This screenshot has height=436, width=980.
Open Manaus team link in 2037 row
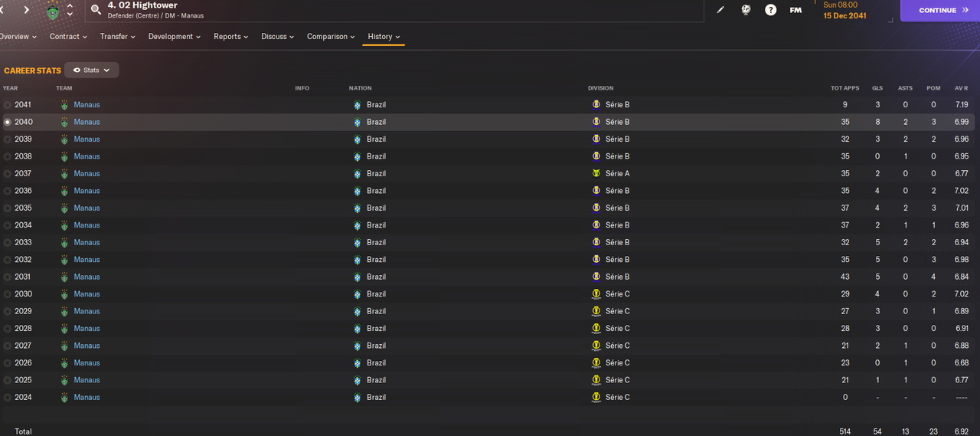[x=87, y=174]
